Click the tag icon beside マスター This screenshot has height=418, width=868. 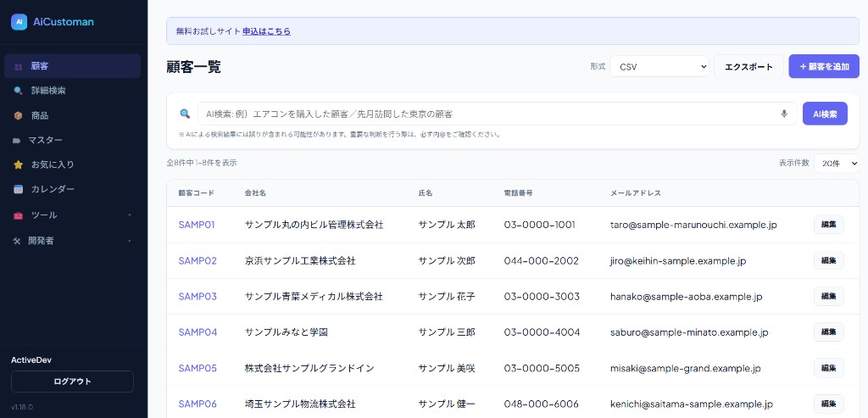[16, 141]
